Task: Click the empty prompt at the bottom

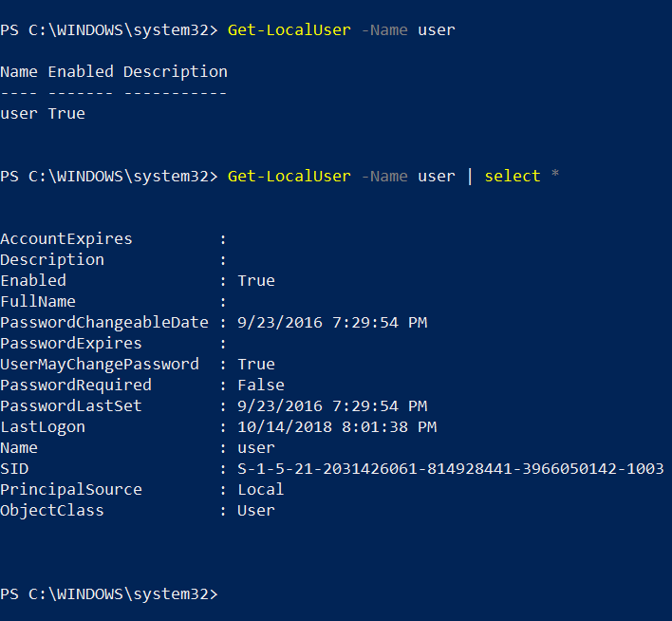Action: click(x=109, y=594)
